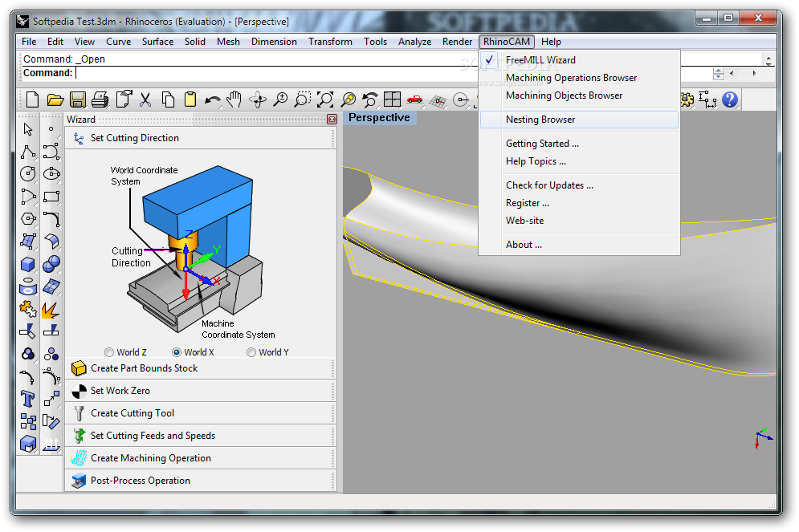Click the Zoom Extents icon
This screenshot has height=532, width=799.
click(x=325, y=99)
